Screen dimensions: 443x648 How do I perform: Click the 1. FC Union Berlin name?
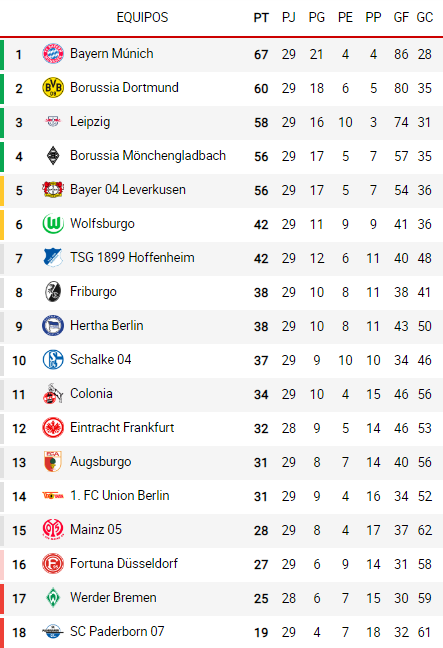[120, 496]
